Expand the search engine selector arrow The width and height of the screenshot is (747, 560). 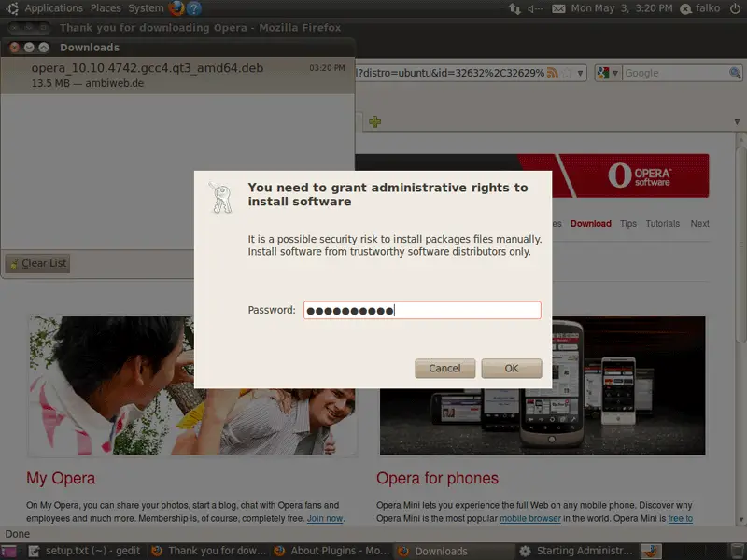coord(615,74)
